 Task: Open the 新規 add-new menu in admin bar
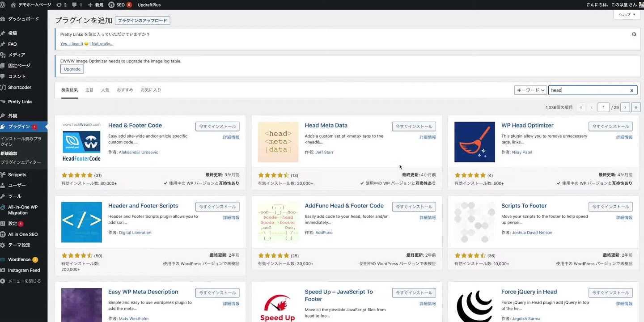95,5
